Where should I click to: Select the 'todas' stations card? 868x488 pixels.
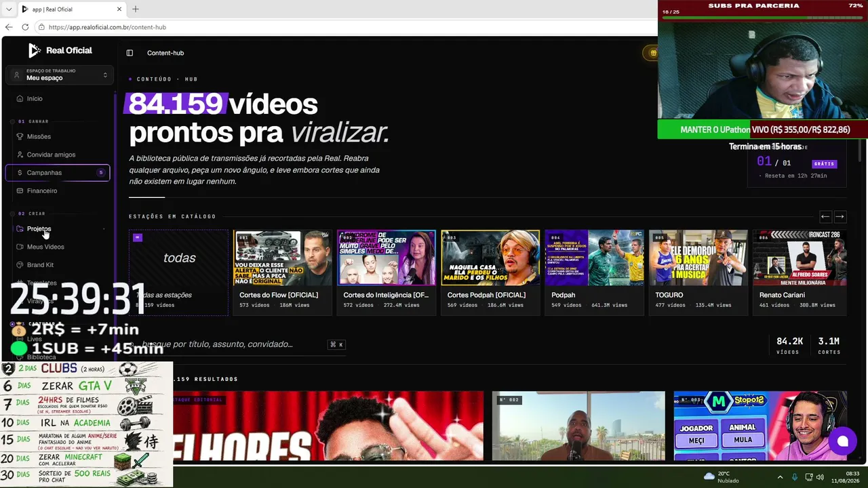coord(179,272)
